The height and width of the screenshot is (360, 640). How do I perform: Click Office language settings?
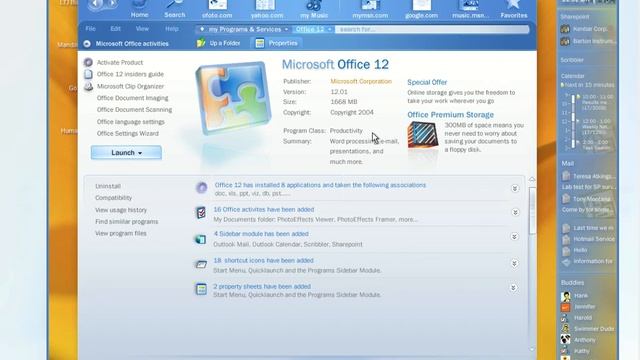pos(131,122)
